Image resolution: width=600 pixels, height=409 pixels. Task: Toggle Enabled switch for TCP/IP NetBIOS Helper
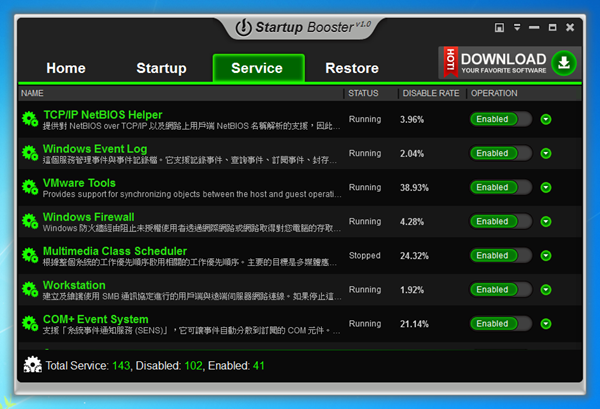pyautogui.click(x=501, y=119)
